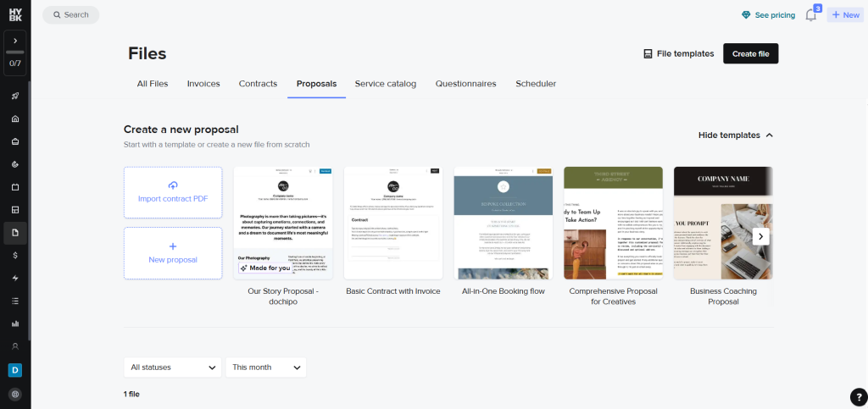Click the 'Business Coaching Proposal' caption
Image resolution: width=868 pixels, height=409 pixels.
click(723, 296)
